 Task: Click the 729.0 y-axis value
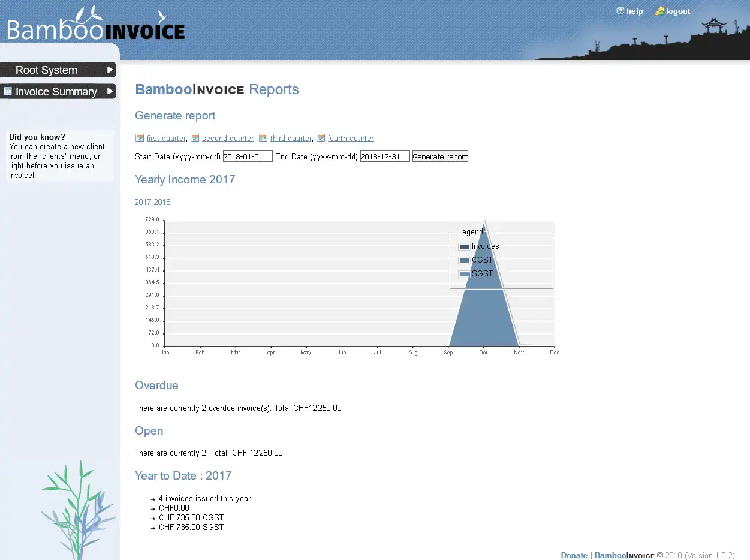pos(152,219)
